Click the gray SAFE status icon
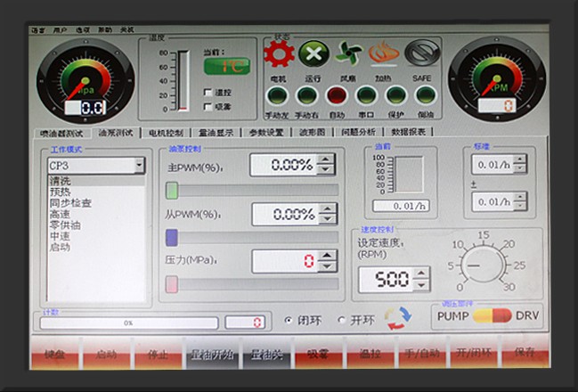Image resolution: width=578 pixels, height=392 pixels. pyautogui.click(x=422, y=53)
